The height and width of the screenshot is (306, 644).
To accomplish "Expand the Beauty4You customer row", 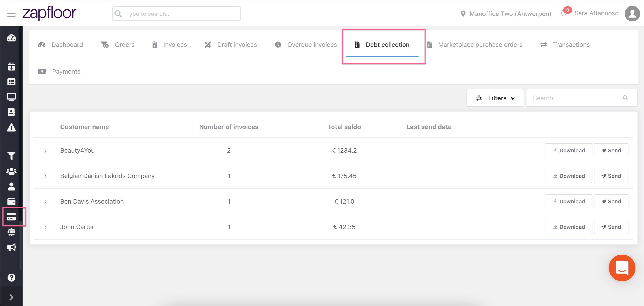I will click(45, 151).
